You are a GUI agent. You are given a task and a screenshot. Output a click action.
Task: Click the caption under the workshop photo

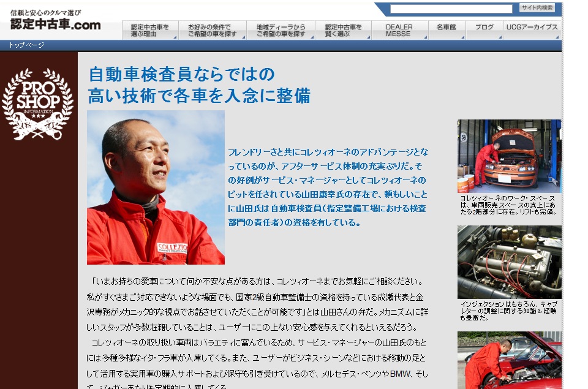509,205
